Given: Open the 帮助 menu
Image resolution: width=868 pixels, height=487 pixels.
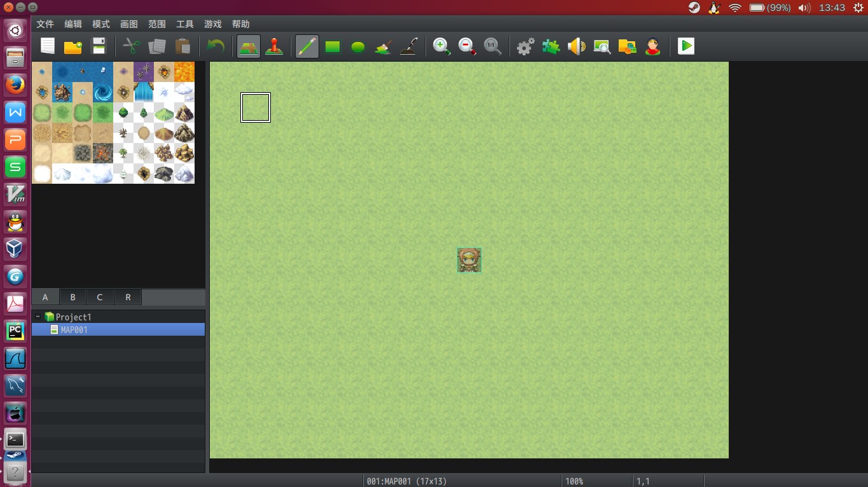Looking at the screenshot, I should coord(241,24).
